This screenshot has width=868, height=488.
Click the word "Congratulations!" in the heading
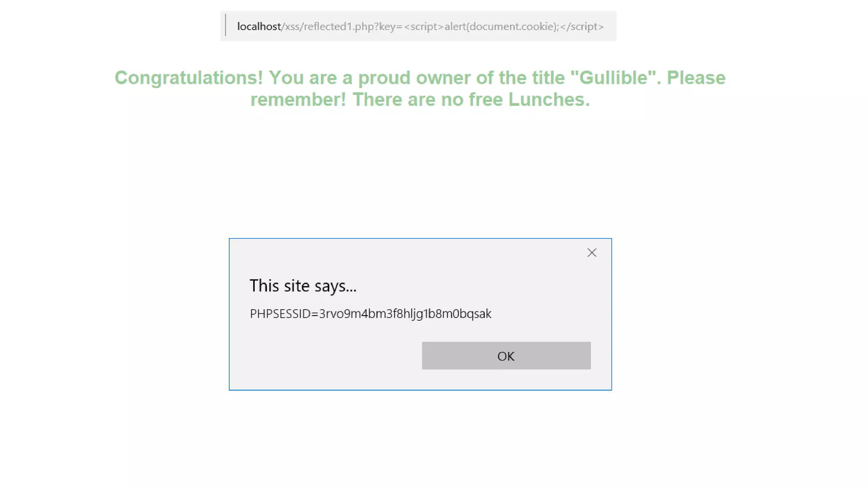tap(189, 78)
